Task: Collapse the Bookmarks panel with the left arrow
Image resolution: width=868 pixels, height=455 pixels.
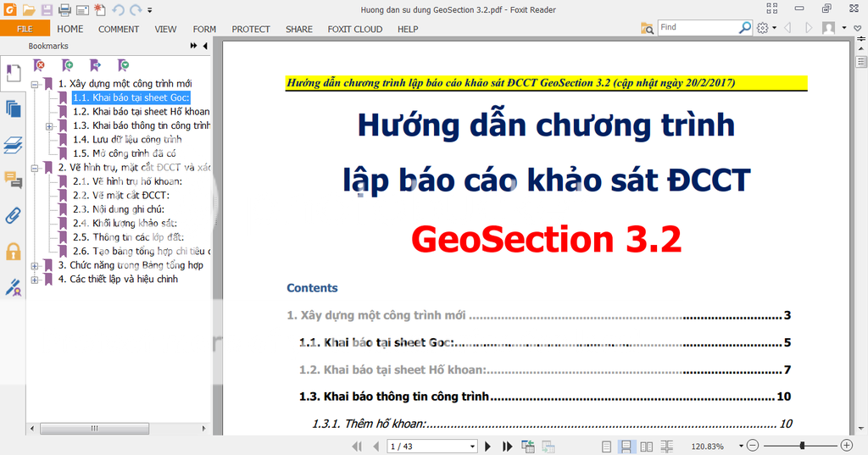Action: (x=205, y=46)
